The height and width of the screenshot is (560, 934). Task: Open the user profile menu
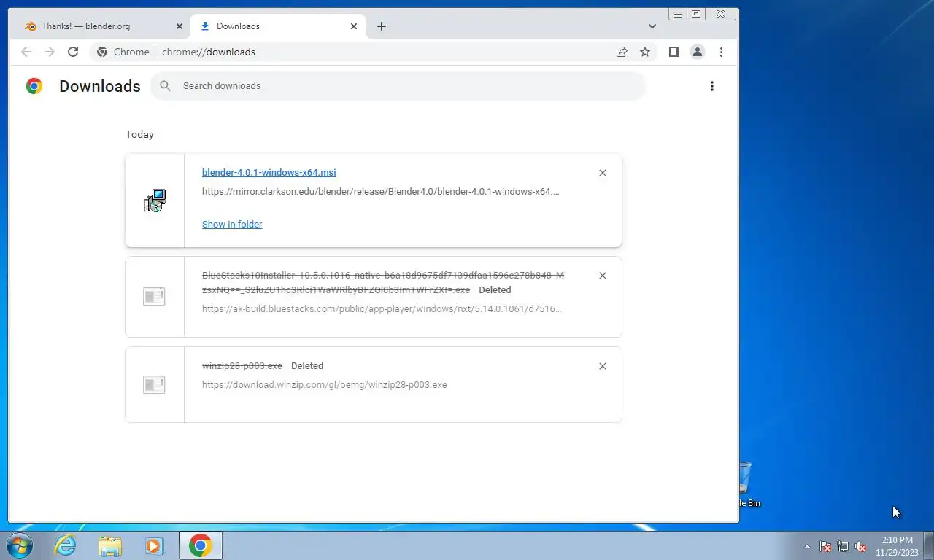click(x=698, y=52)
